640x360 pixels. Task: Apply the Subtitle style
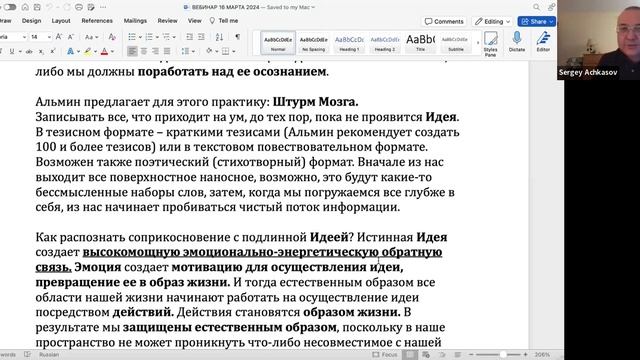pos(455,43)
